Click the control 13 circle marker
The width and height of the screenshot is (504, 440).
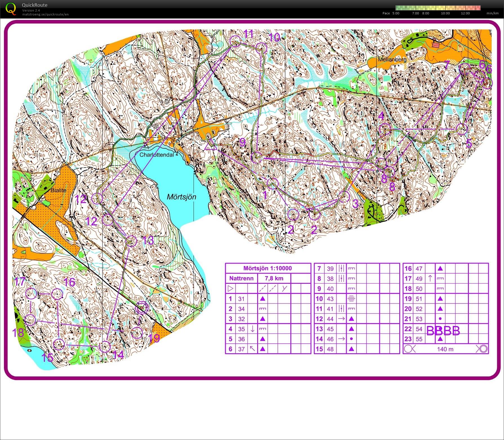click(131, 241)
